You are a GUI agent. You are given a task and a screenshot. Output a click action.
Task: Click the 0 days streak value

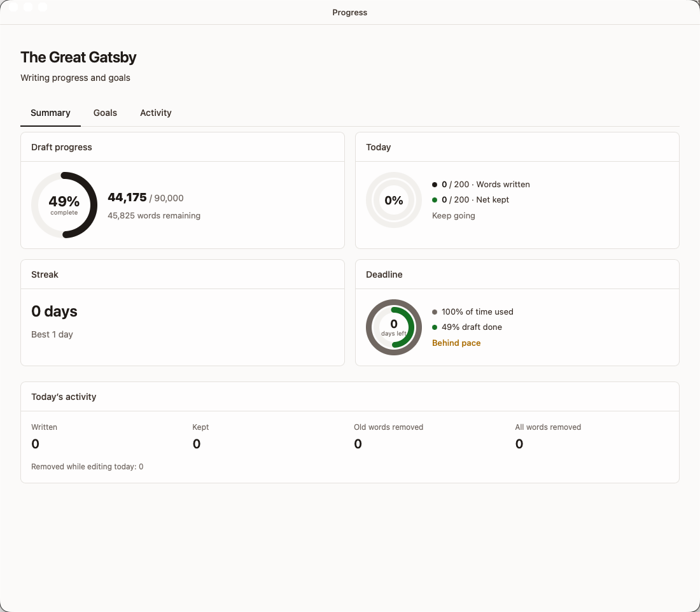coord(55,311)
